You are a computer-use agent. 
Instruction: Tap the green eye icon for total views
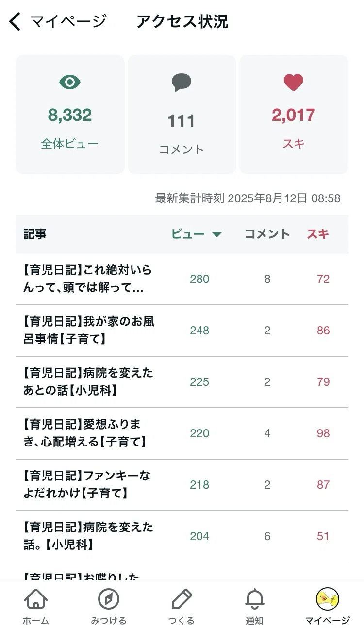tap(70, 82)
